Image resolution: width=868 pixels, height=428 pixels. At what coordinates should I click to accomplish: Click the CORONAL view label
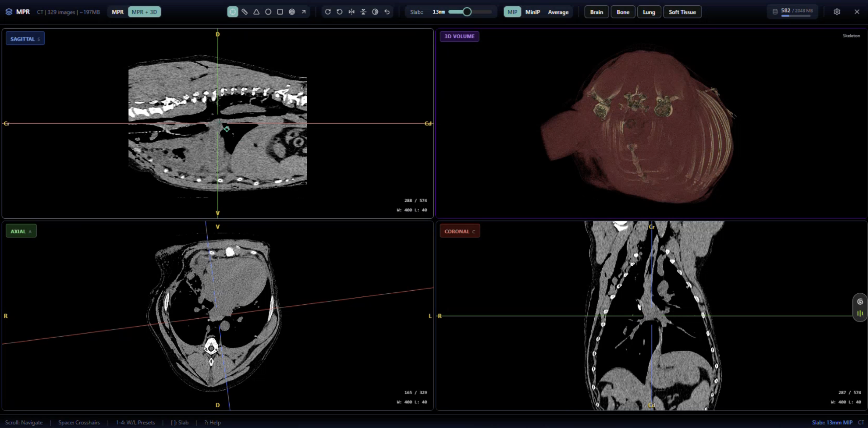click(459, 231)
